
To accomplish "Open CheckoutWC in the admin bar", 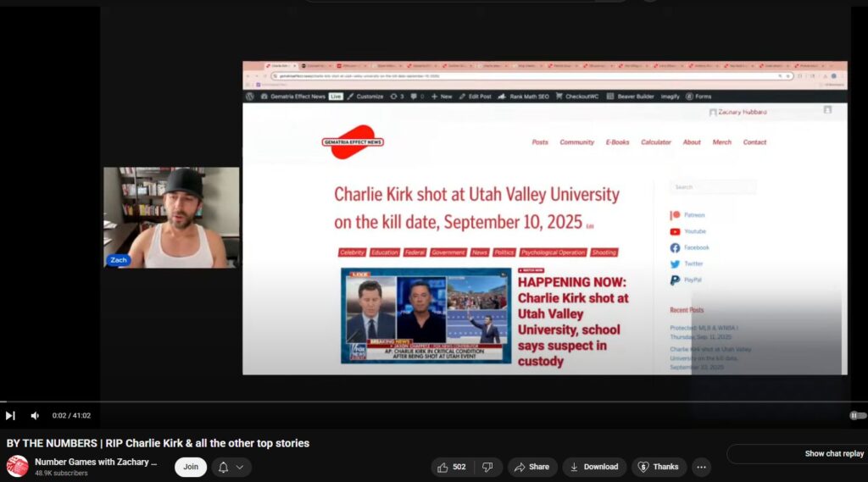I will pos(576,97).
